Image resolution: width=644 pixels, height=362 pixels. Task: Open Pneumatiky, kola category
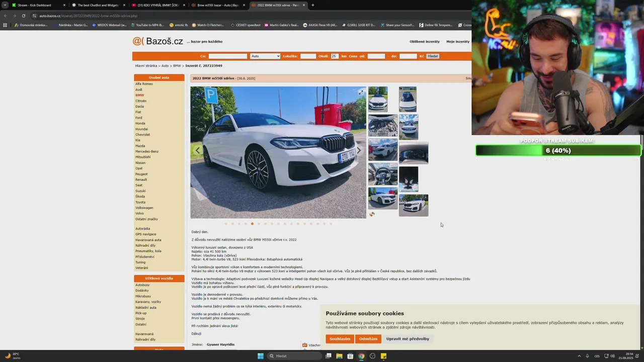pos(148,251)
